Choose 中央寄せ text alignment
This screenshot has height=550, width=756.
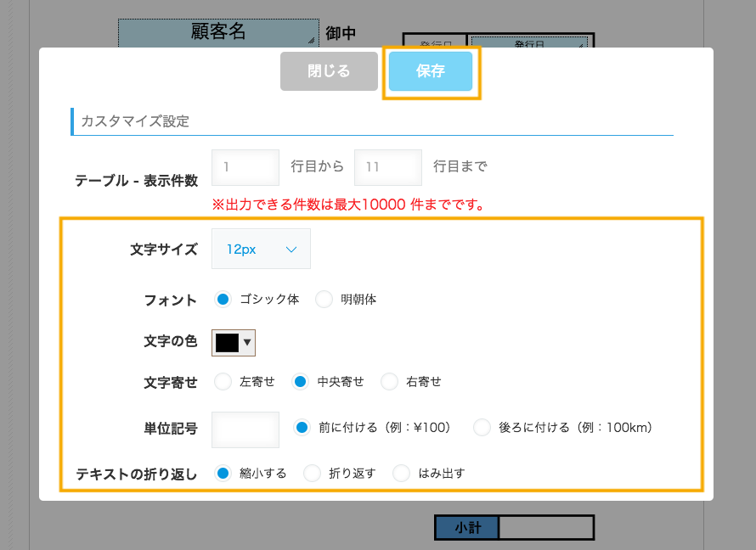301,382
